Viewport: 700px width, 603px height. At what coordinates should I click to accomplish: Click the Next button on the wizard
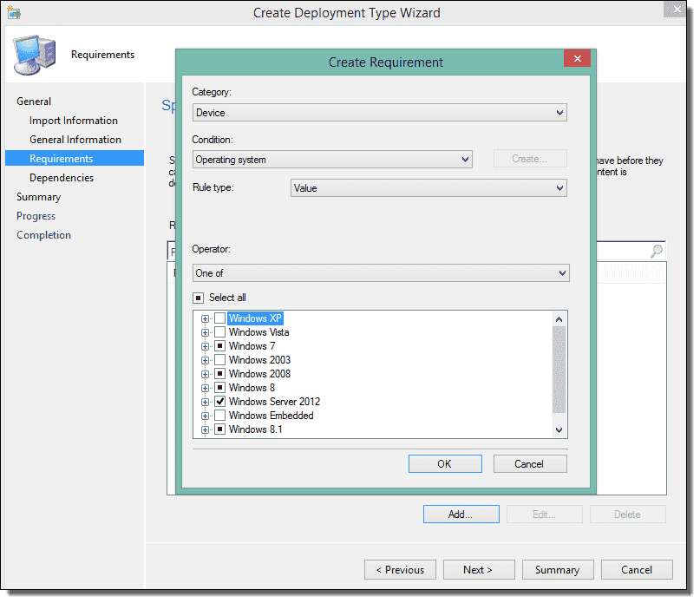[x=478, y=569]
